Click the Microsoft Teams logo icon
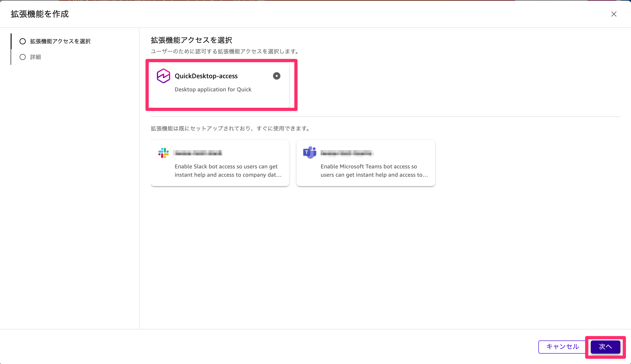The image size is (631, 364). click(310, 152)
